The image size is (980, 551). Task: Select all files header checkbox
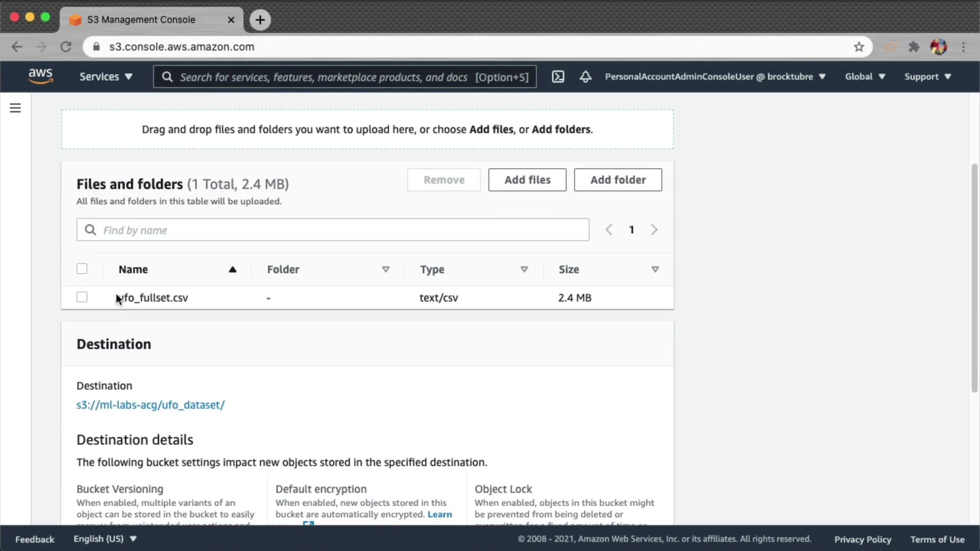[x=82, y=269]
